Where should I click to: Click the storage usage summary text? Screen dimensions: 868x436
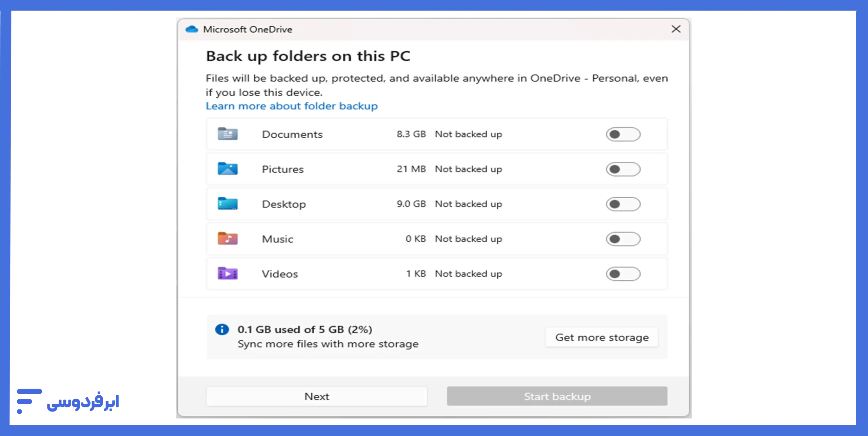coord(305,329)
